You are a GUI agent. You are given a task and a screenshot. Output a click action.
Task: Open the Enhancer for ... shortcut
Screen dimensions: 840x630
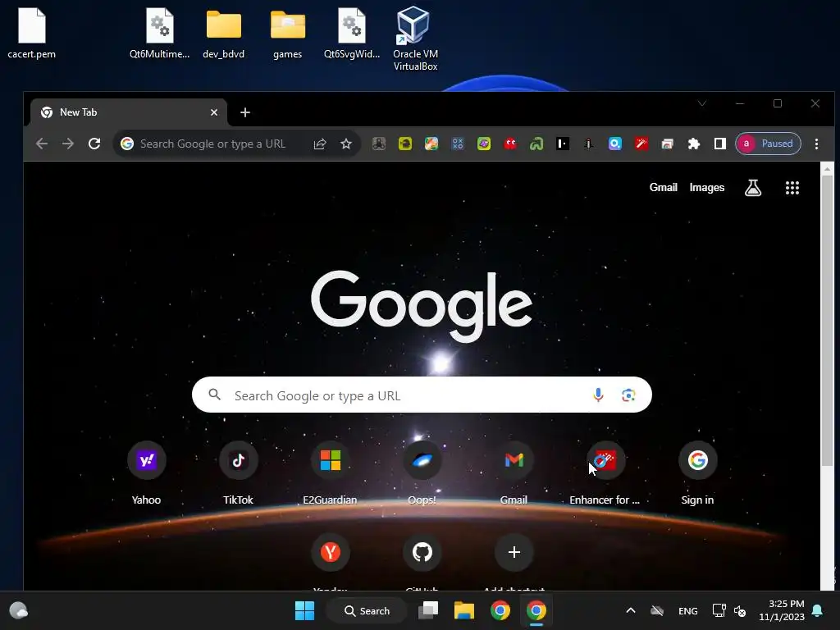pos(605,473)
